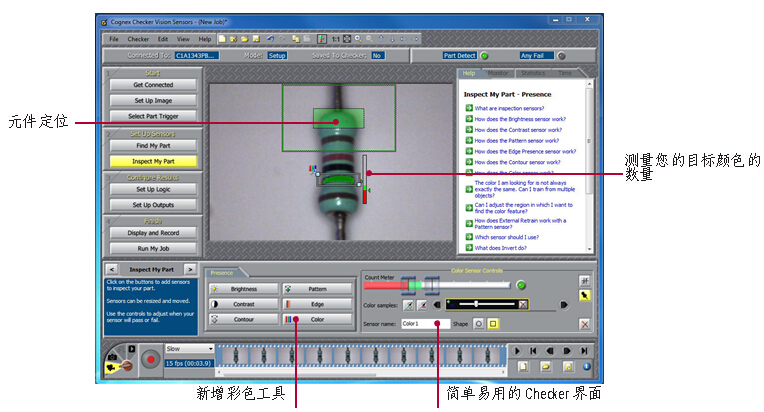Play the filmstrip
Screen dimensions: 764x412
517,351
